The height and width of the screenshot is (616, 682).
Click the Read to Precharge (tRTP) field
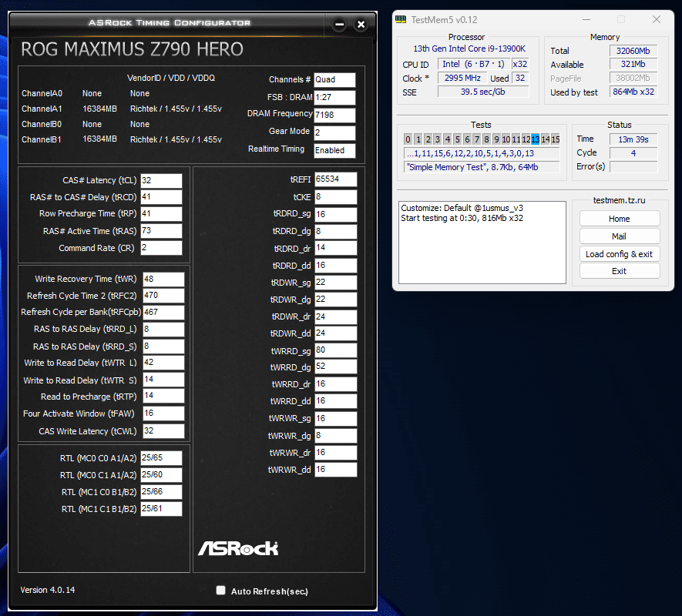tap(163, 396)
